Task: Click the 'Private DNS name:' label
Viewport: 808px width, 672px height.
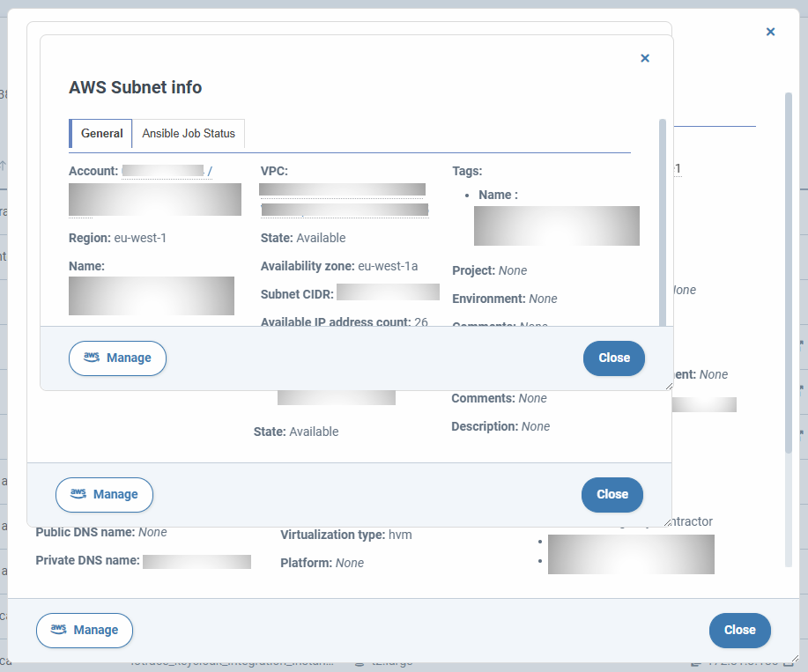Action: (87, 560)
